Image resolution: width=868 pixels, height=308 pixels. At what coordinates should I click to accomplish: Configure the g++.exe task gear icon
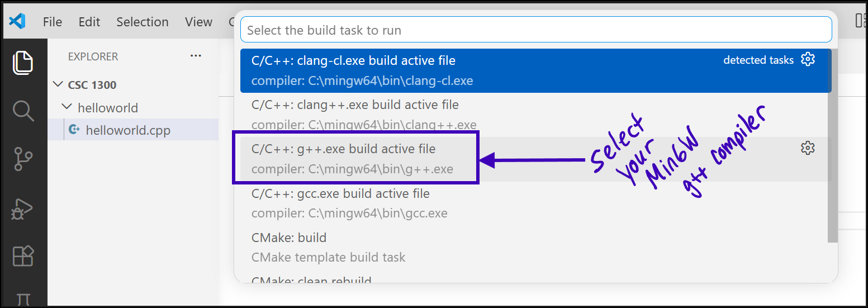808,148
